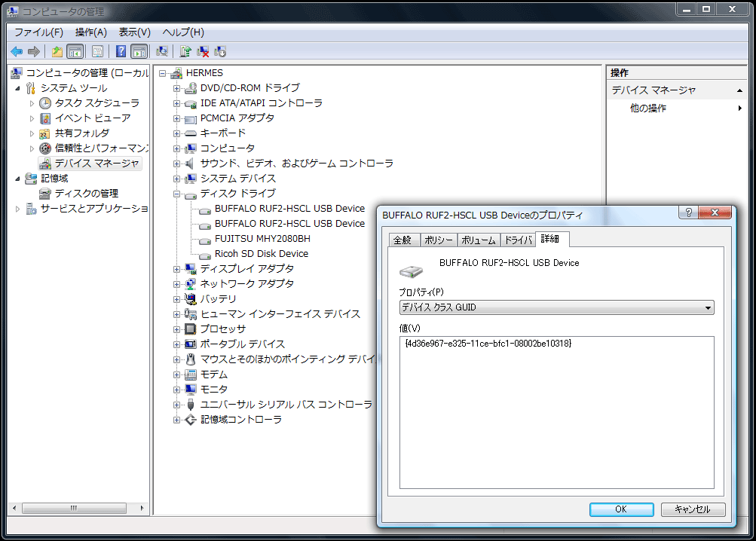Select the first BUFFALO RUF2-HSCL USB Device

click(x=289, y=209)
